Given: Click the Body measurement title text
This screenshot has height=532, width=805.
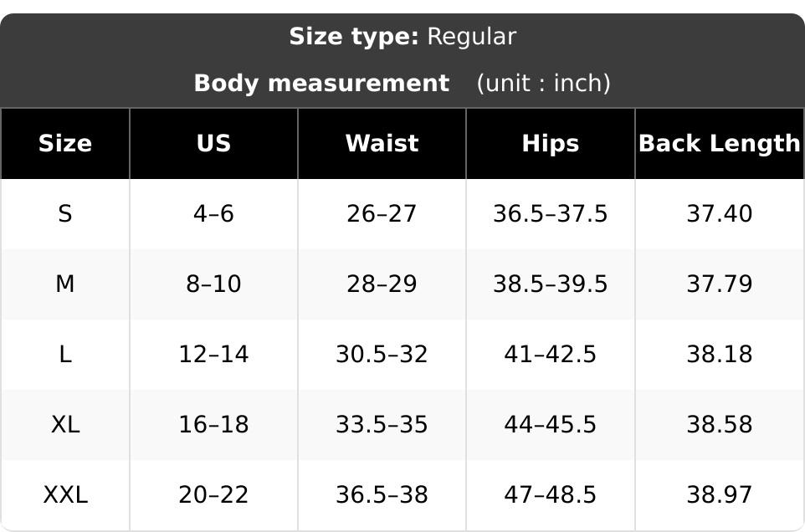Looking at the screenshot, I should click(321, 84).
